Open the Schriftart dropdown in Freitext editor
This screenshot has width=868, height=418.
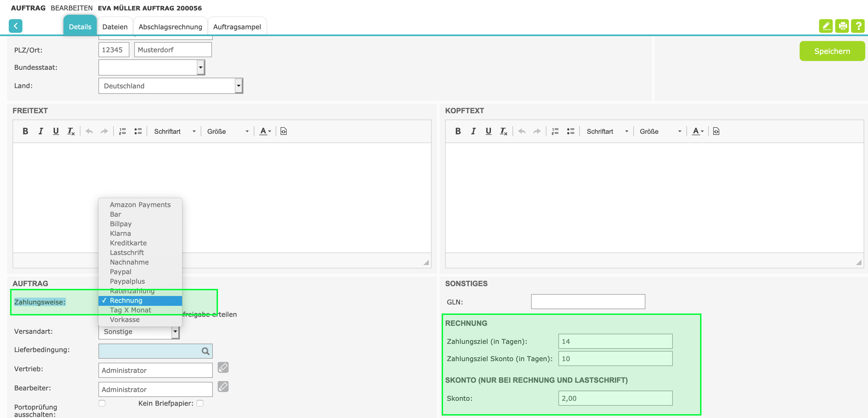click(174, 131)
